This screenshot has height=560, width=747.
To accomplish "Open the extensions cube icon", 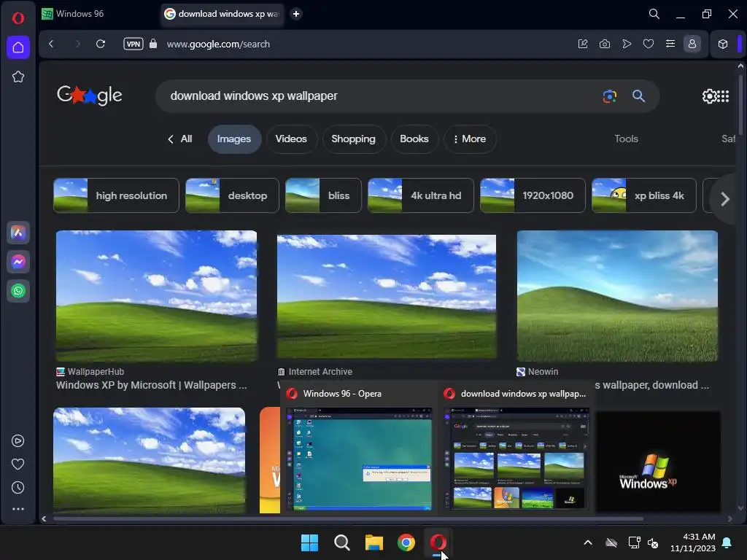I will point(723,44).
